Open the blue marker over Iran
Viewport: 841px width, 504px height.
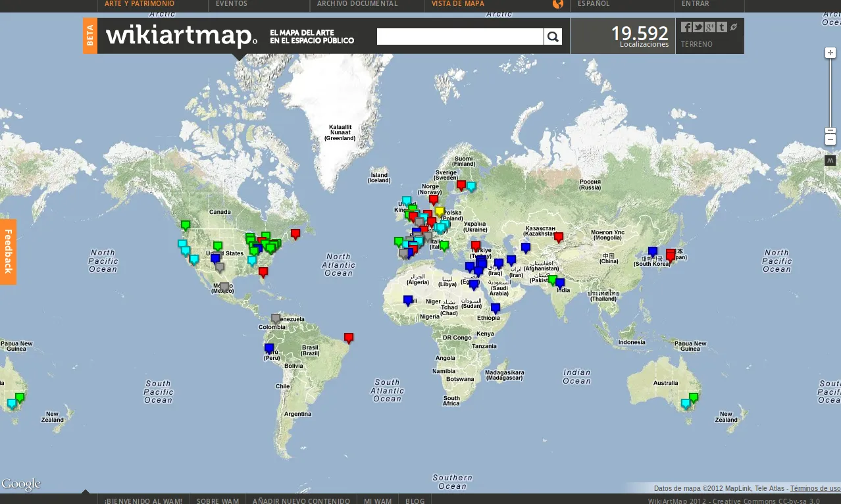tap(511, 261)
